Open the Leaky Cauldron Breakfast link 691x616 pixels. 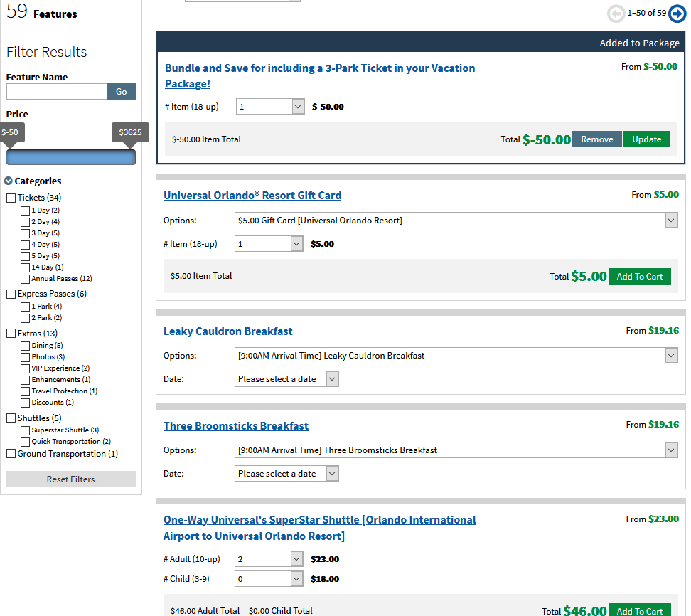click(x=227, y=331)
